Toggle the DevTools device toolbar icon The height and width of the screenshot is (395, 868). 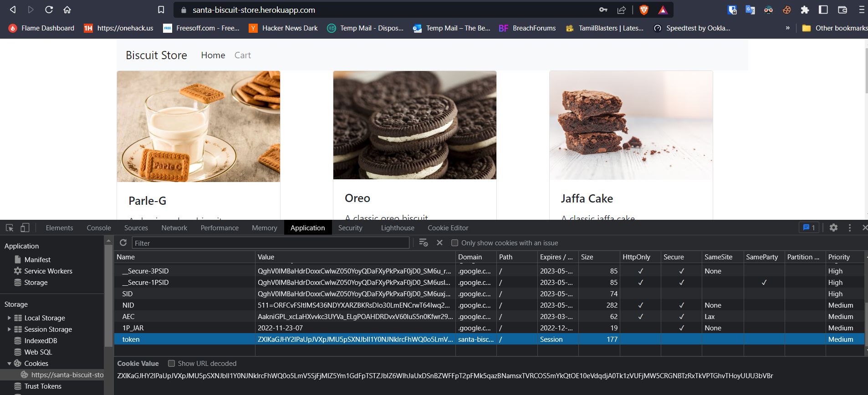click(x=25, y=228)
